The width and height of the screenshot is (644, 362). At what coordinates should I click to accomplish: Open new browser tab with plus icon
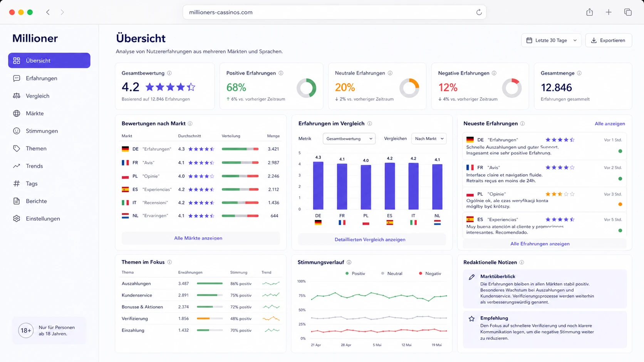click(x=609, y=12)
